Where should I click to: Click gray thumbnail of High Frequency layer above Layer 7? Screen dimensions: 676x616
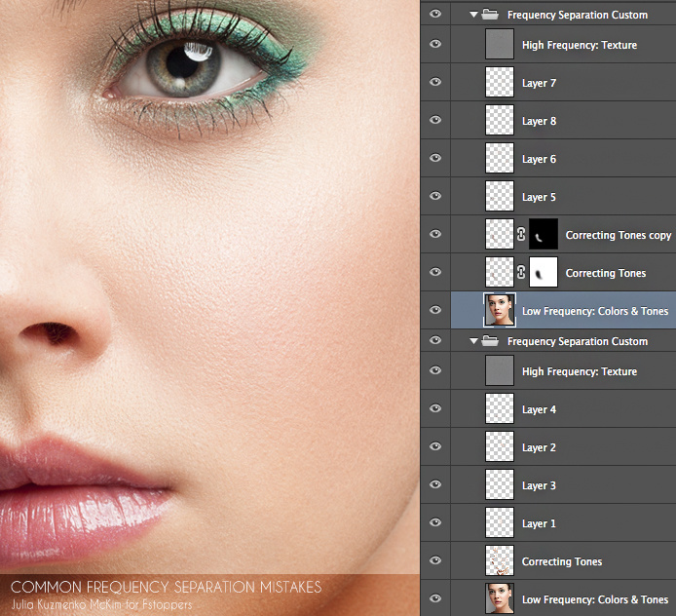click(500, 44)
